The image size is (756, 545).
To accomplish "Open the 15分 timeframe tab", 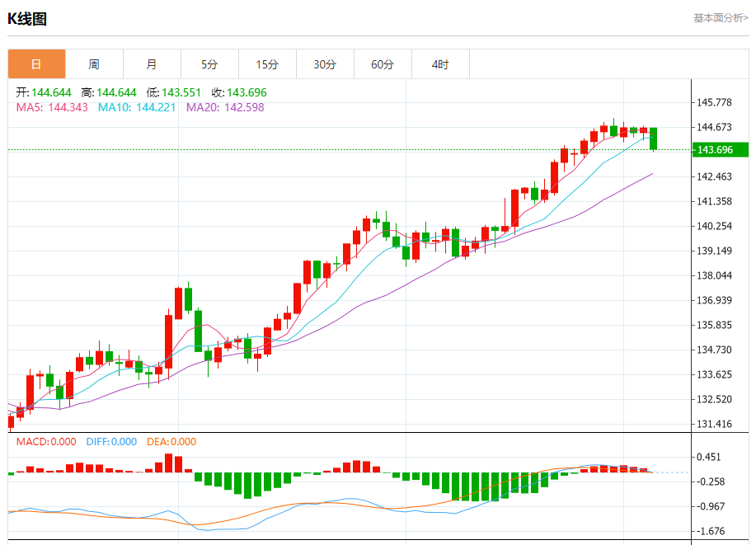I will 267,64.
